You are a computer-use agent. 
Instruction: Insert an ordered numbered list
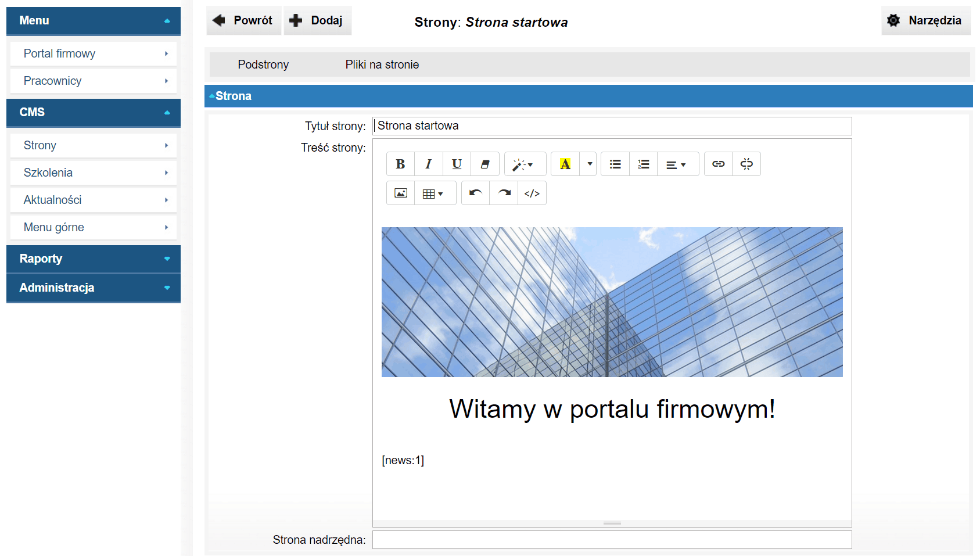[x=644, y=164]
